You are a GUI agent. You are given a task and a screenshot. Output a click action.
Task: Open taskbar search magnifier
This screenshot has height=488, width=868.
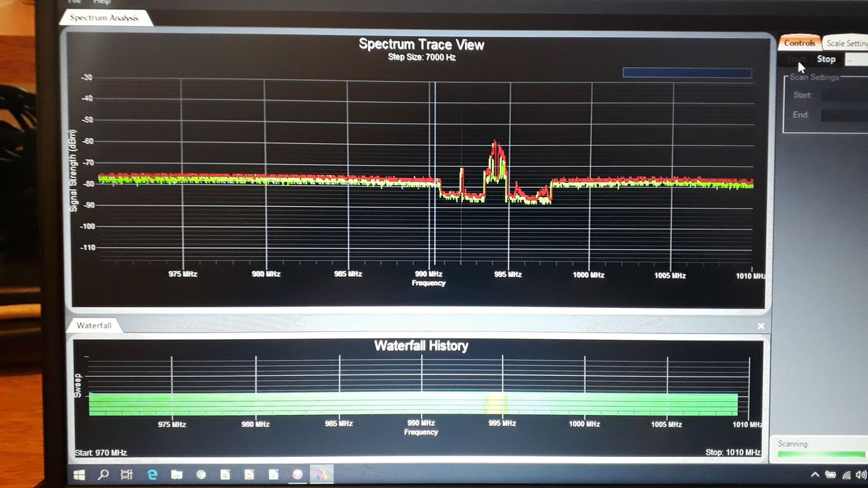click(103, 475)
